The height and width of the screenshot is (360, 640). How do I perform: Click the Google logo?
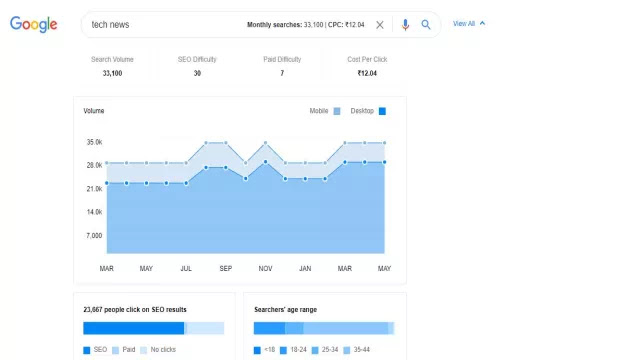point(33,24)
